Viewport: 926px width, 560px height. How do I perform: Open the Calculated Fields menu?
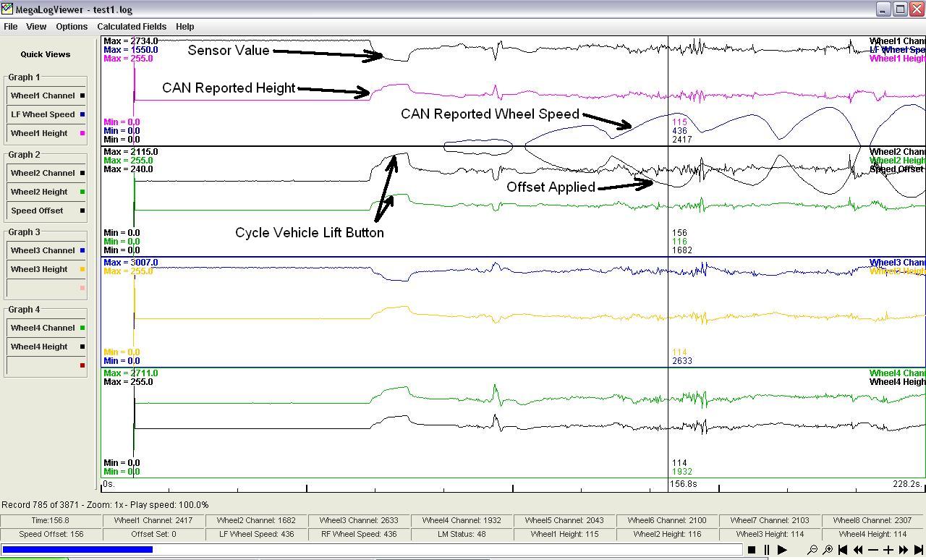pyautogui.click(x=132, y=27)
